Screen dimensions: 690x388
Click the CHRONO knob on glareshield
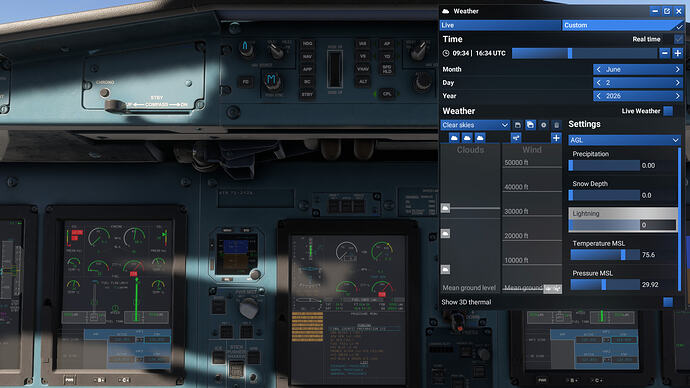[104, 92]
